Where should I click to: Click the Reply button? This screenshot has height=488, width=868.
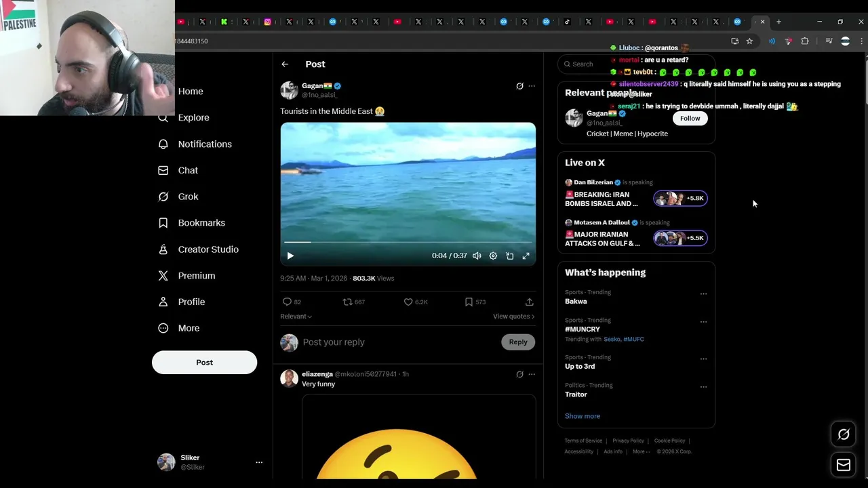pos(518,342)
